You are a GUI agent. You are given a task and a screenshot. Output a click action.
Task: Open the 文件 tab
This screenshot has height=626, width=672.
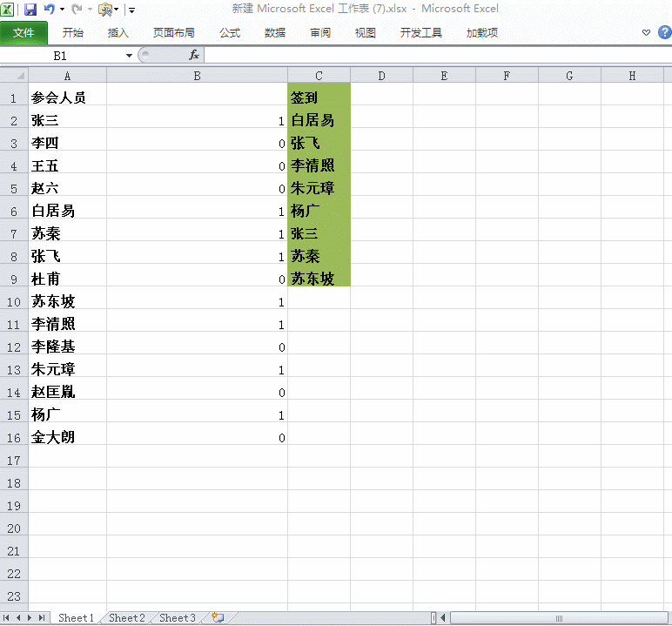24,32
